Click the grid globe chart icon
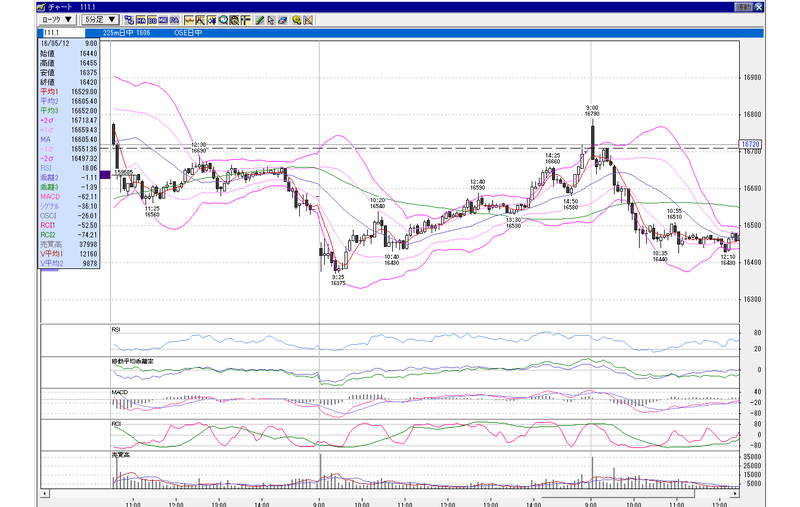The width and height of the screenshot is (800, 507). pos(234,20)
